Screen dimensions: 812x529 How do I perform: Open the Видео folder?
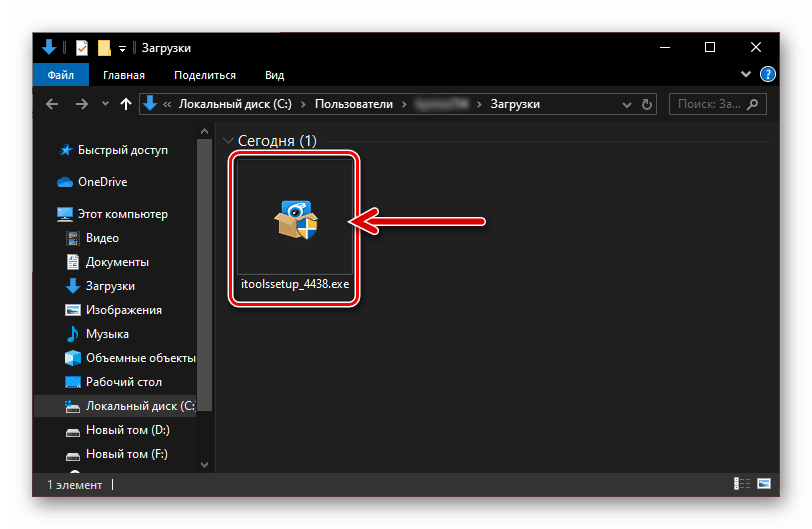102,238
